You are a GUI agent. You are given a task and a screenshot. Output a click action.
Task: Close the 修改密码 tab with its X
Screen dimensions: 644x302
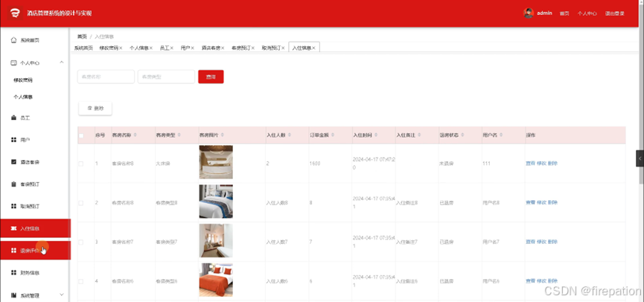[x=121, y=48]
